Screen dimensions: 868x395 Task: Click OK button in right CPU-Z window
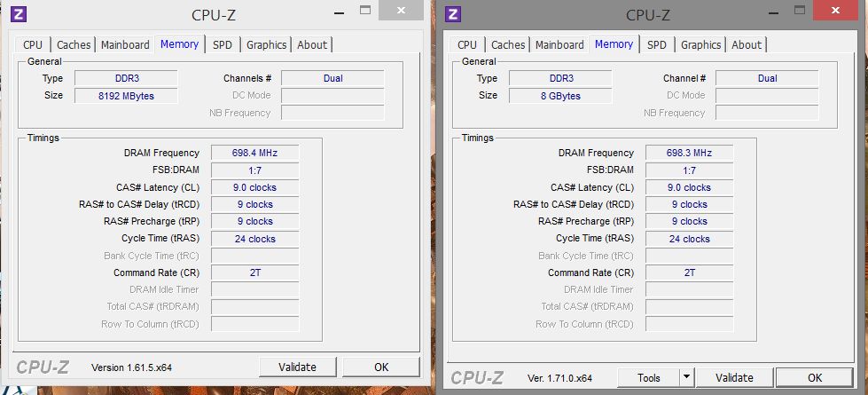pos(815,378)
